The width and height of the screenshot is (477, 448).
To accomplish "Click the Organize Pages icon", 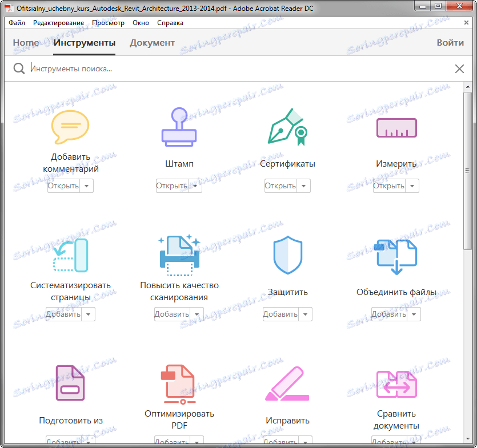I will pyautogui.click(x=71, y=255).
